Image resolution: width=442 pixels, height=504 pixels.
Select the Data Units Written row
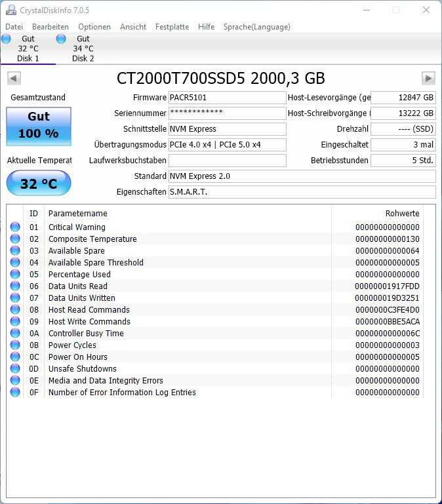click(215, 298)
